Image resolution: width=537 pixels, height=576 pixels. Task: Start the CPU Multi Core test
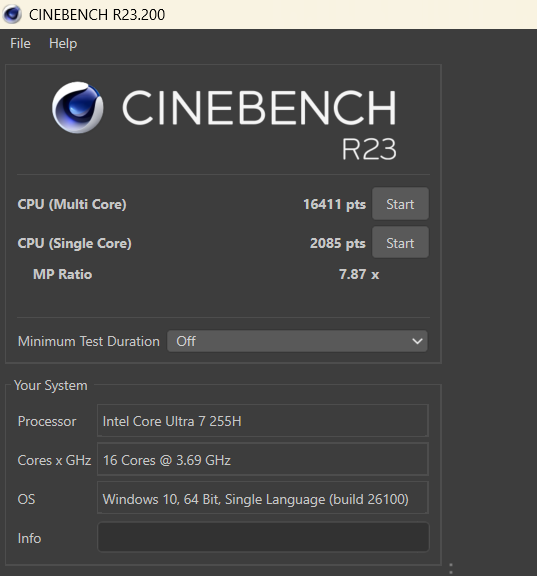pyautogui.click(x=400, y=204)
